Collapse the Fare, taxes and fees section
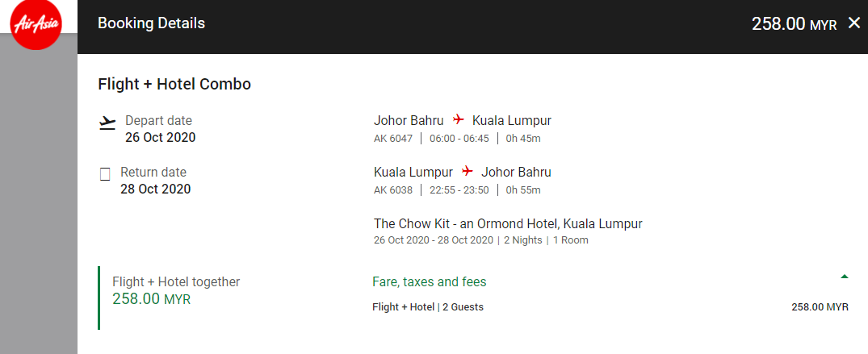 pos(845,276)
